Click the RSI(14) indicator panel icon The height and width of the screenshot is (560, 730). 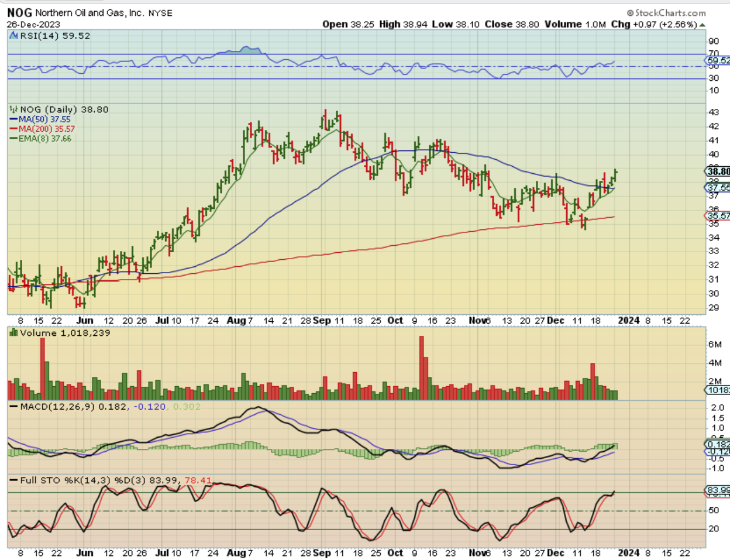(13, 36)
